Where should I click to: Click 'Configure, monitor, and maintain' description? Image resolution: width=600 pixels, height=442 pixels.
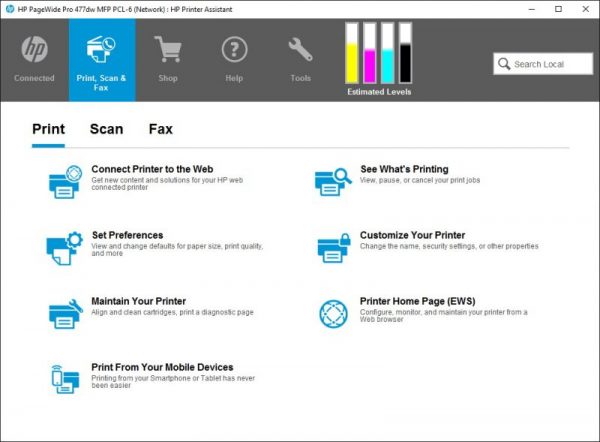pyautogui.click(x=443, y=315)
